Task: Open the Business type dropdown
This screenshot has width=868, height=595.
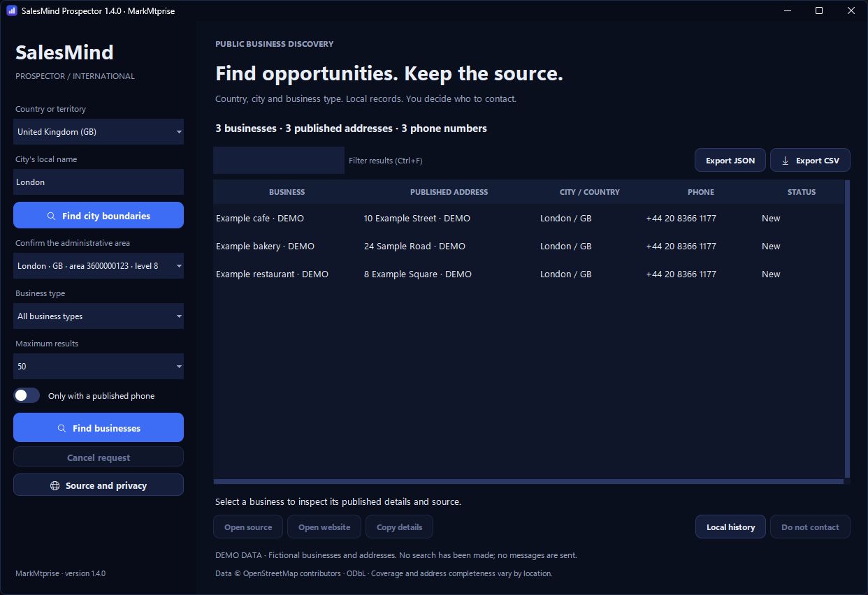Action: point(99,316)
